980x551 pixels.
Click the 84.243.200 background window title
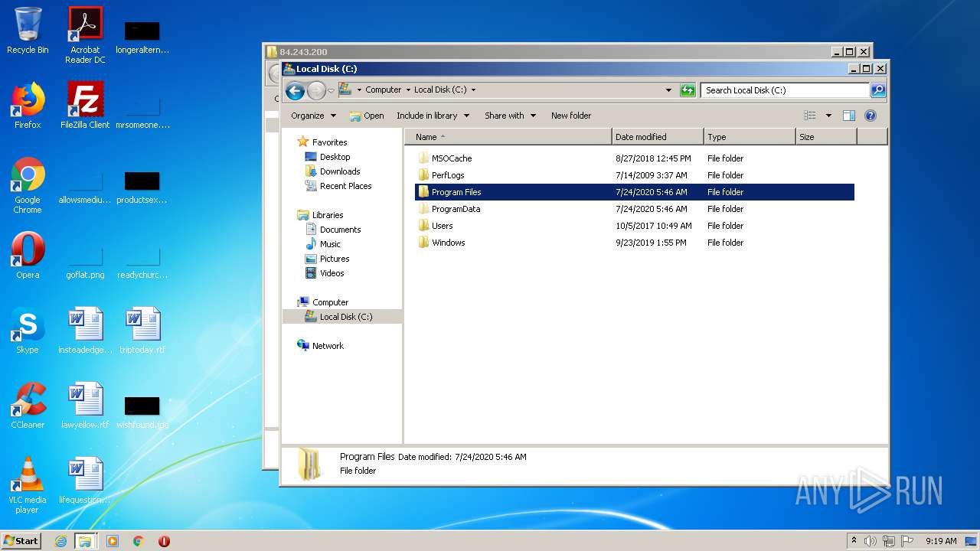(303, 52)
